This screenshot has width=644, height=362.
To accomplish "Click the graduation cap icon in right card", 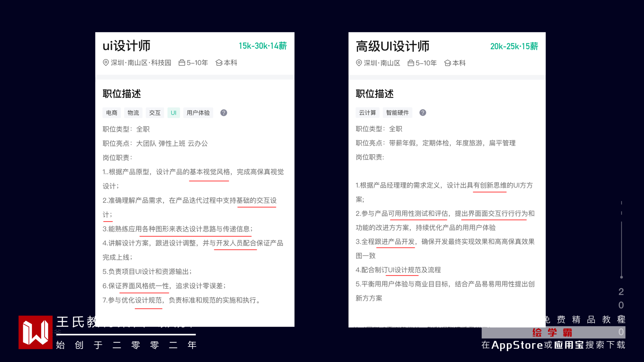I will pos(447,63).
